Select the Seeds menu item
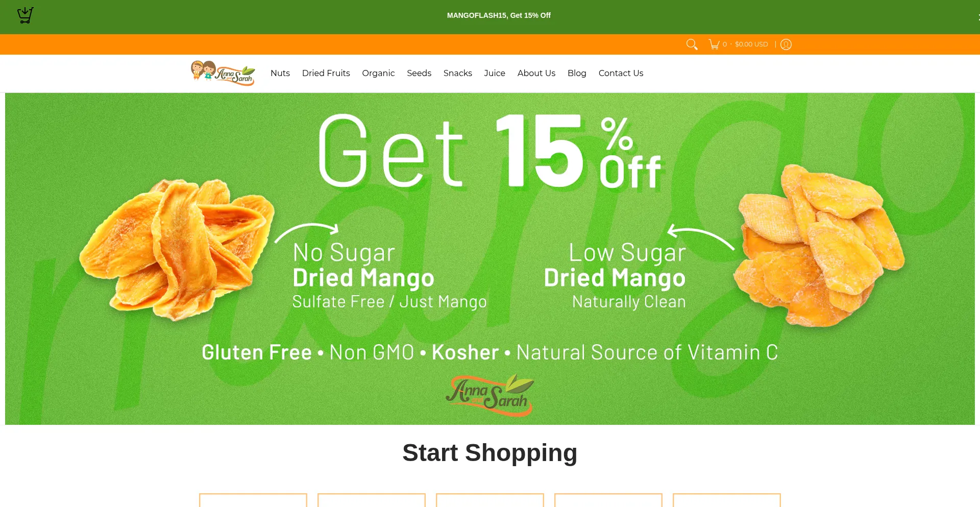This screenshot has height=507, width=980. tap(419, 73)
